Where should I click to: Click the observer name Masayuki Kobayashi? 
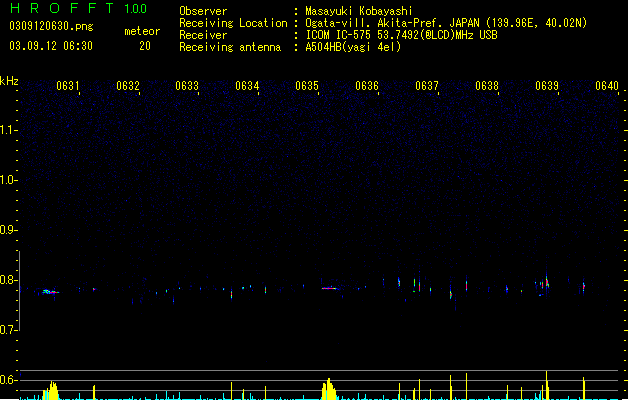(359, 11)
